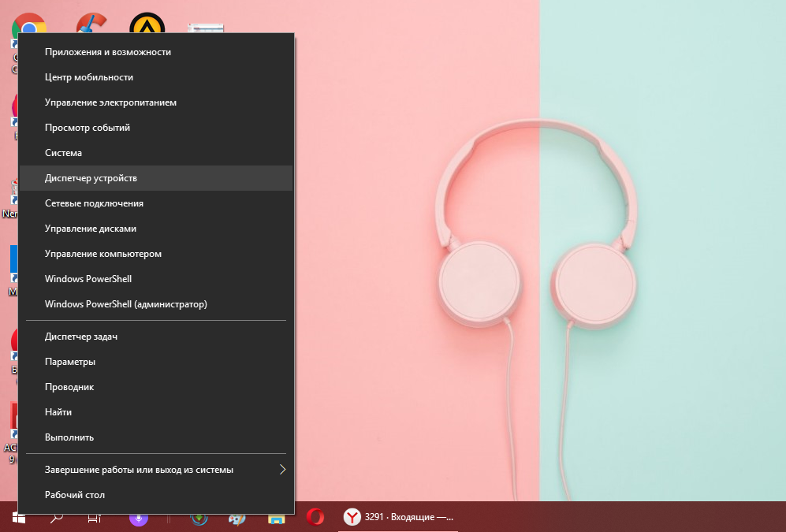
Task: Open Сетевые подключения
Action: pos(156,203)
